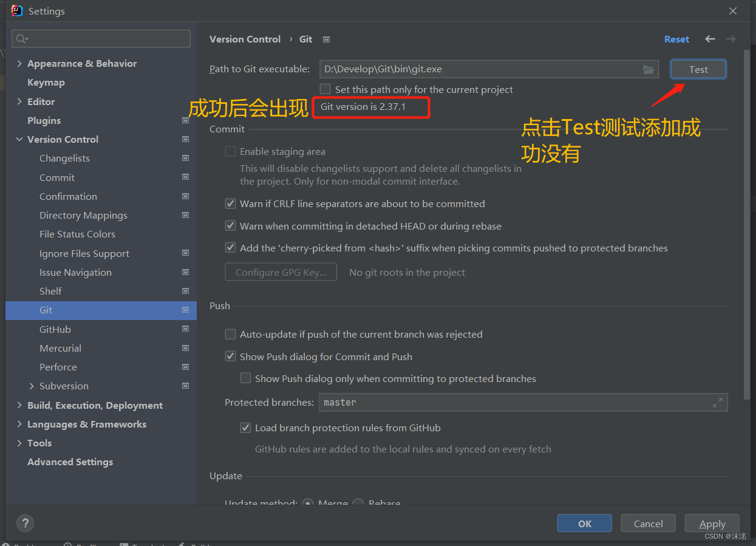Toggle detached HEAD commit warning
Screen dimensions: 756x546
pyautogui.click(x=230, y=226)
